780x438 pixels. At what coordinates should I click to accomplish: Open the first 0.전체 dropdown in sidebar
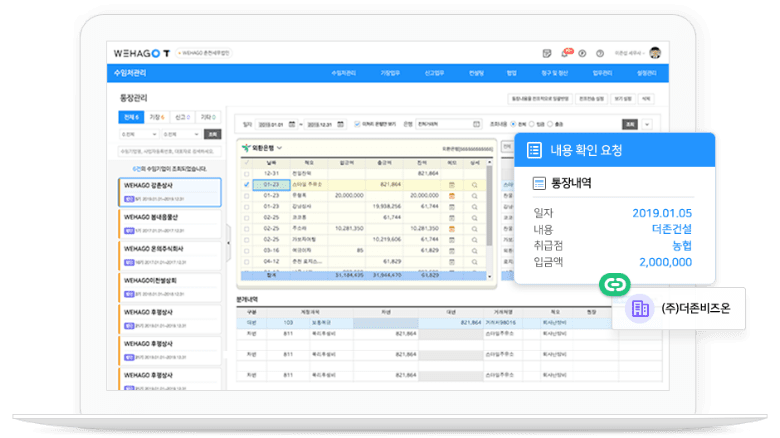click(x=139, y=134)
